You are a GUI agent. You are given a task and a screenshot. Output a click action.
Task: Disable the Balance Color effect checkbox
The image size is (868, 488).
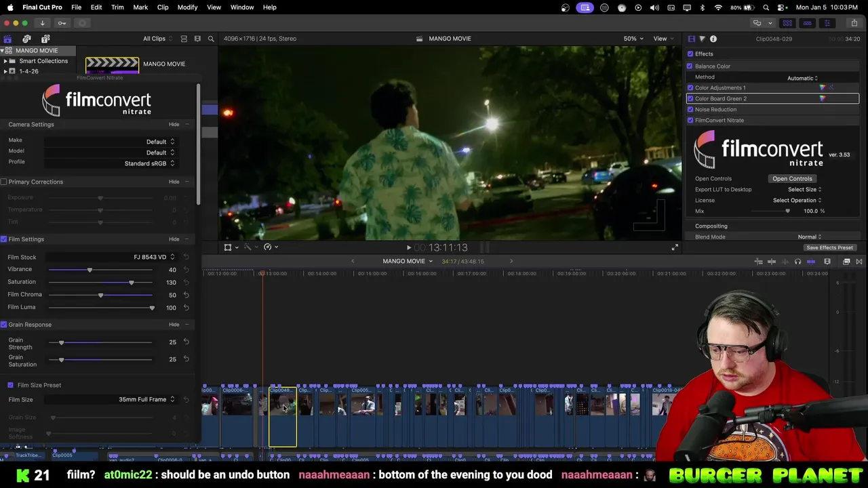click(x=690, y=66)
